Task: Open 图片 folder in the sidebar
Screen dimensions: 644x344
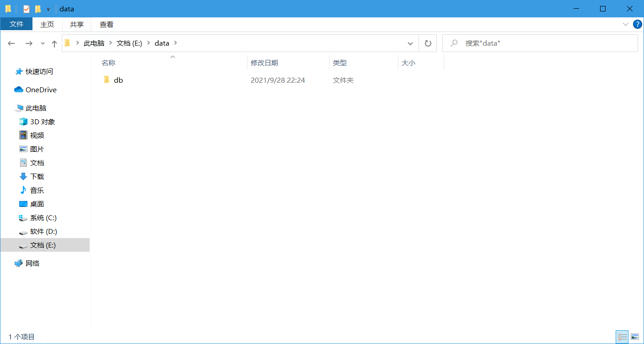Action: pyautogui.click(x=37, y=149)
